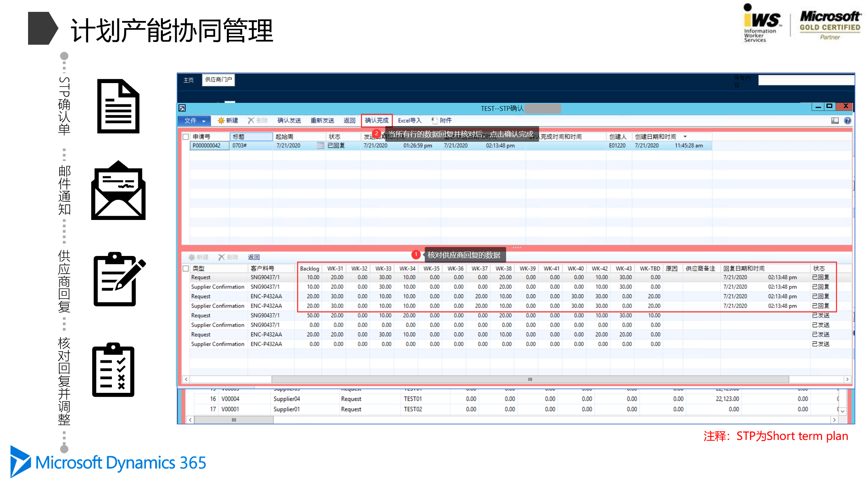Viewport: 868px width, 487px height.
Task: Click the lower grid horizontal scrollbar thumb
Action: click(x=530, y=379)
